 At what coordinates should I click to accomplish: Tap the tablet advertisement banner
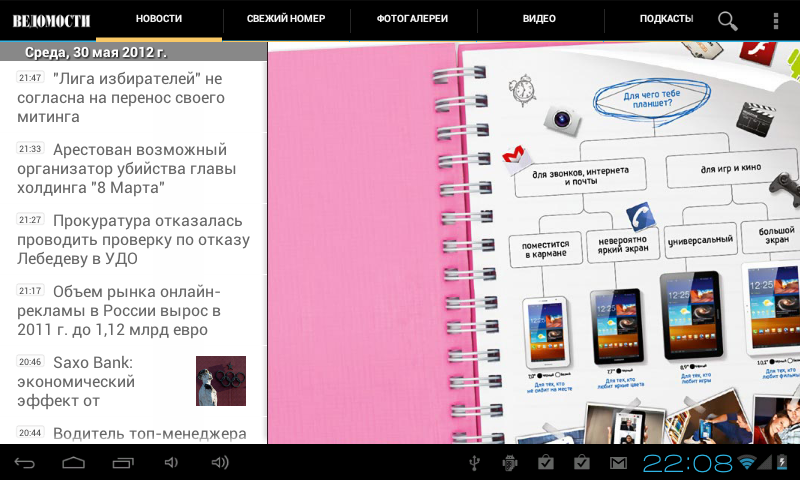(534, 242)
